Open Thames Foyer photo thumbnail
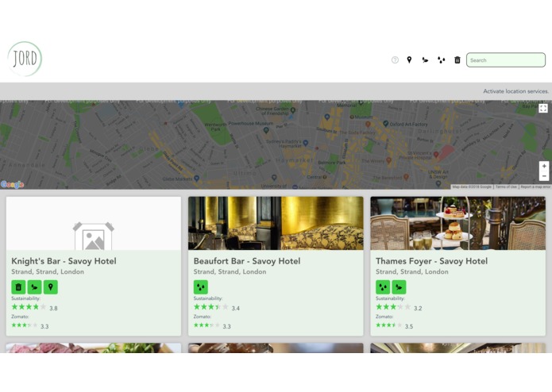 [x=458, y=223]
